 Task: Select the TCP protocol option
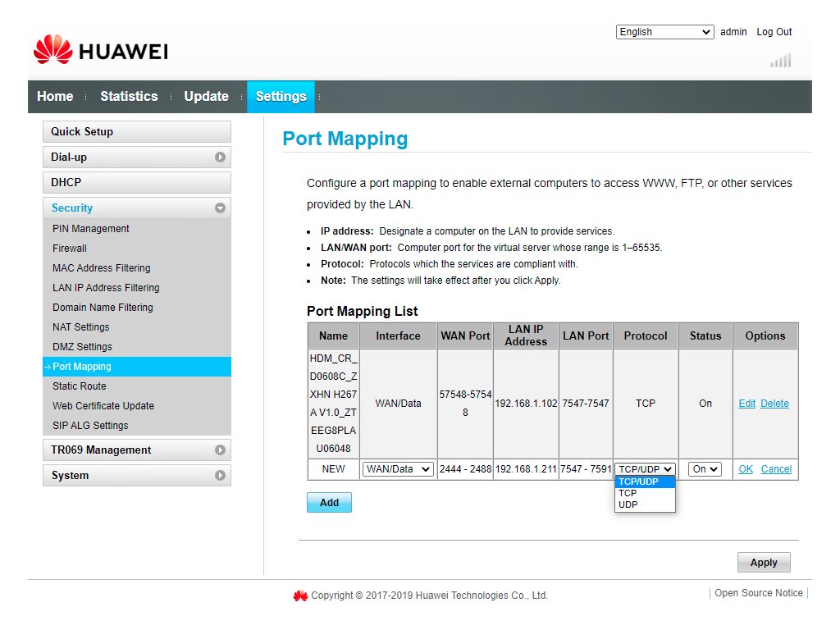click(628, 493)
